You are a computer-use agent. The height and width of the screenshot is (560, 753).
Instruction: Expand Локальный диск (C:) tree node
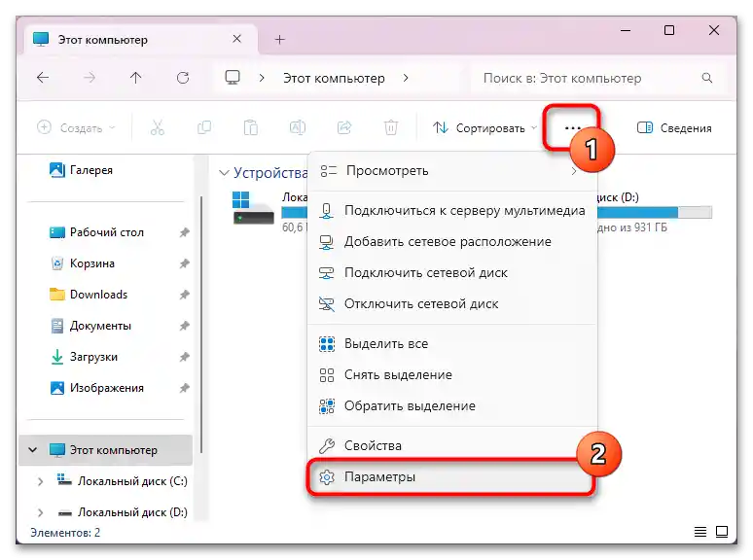click(40, 481)
